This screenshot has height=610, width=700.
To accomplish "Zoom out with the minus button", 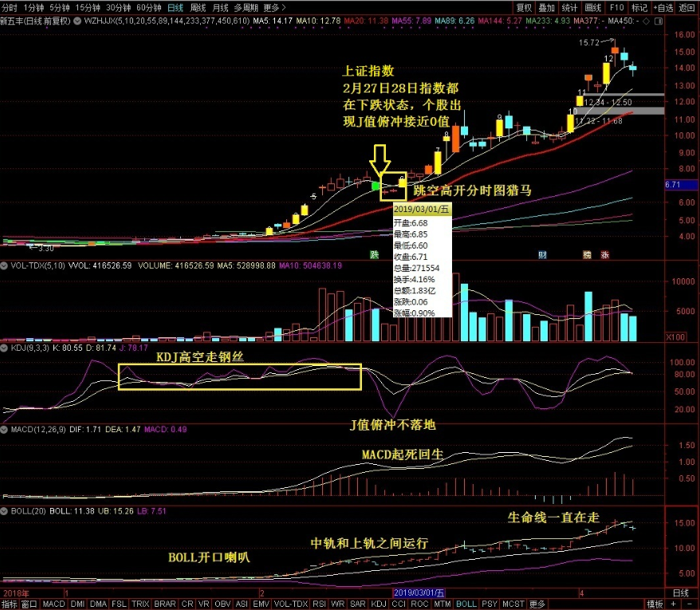I will (x=690, y=604).
